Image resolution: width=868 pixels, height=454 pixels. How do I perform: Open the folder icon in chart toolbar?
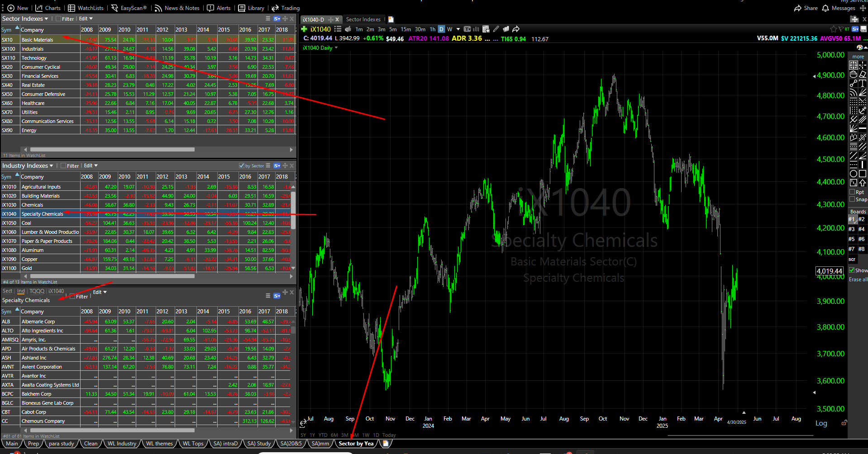[x=506, y=29]
